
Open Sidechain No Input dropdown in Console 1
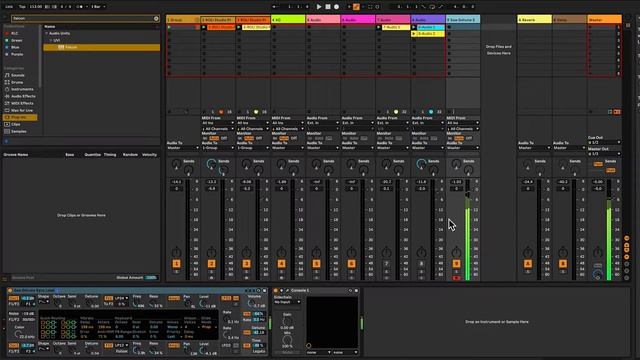tap(287, 302)
